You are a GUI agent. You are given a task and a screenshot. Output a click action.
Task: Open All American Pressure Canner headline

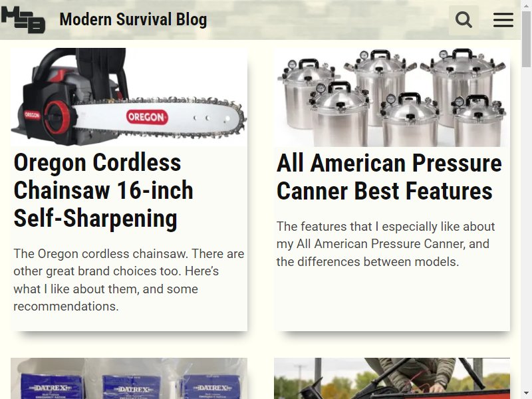[389, 177]
